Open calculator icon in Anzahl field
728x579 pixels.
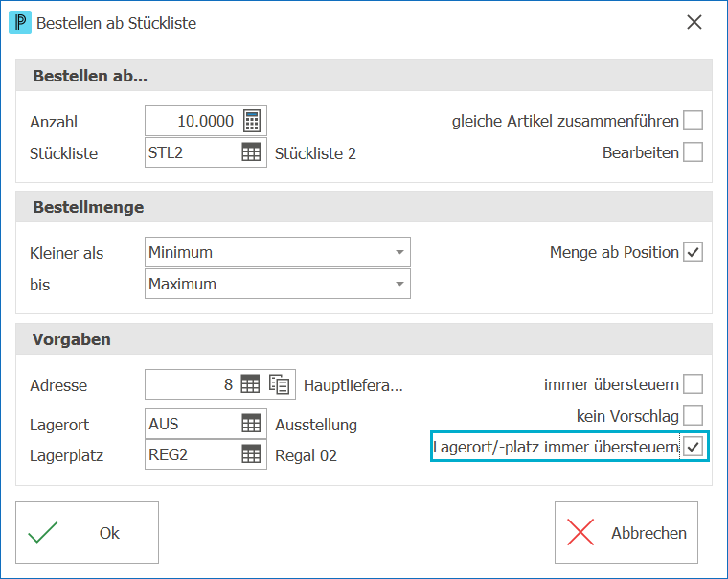[x=252, y=122]
